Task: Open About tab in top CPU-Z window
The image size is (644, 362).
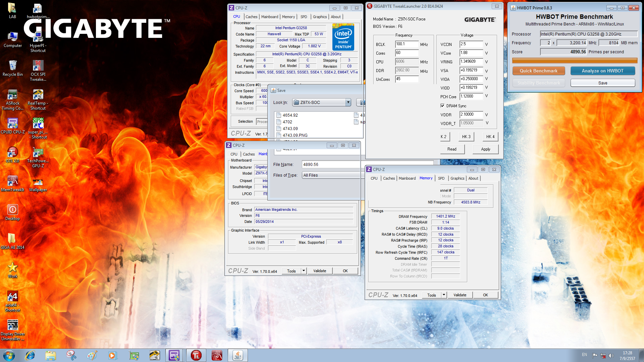Action: coord(336,17)
